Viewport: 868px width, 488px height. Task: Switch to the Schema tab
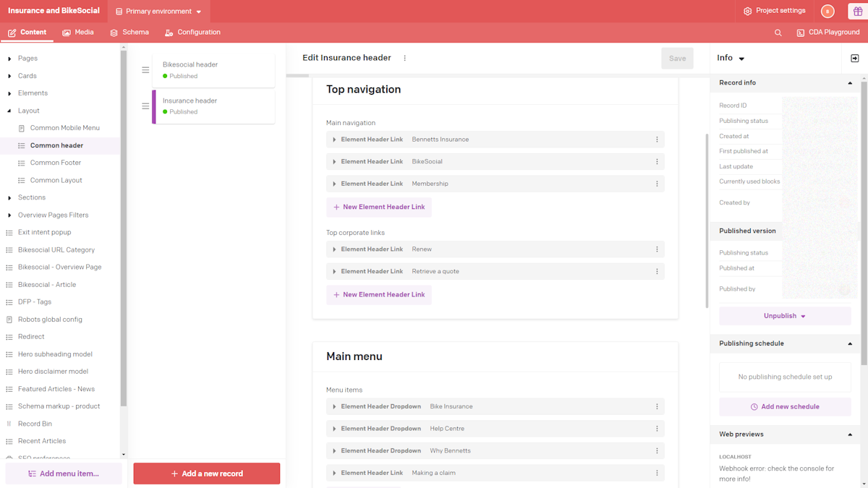pyautogui.click(x=129, y=33)
